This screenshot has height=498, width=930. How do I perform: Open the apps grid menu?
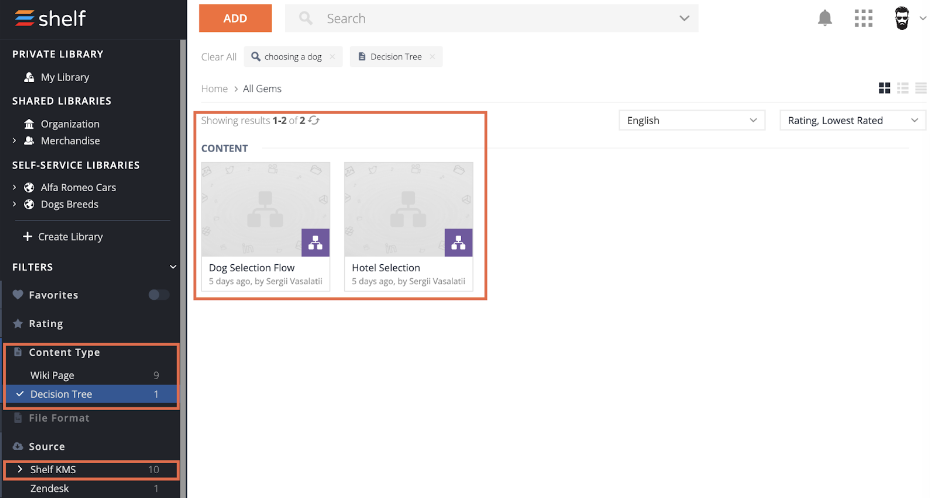[863, 18]
